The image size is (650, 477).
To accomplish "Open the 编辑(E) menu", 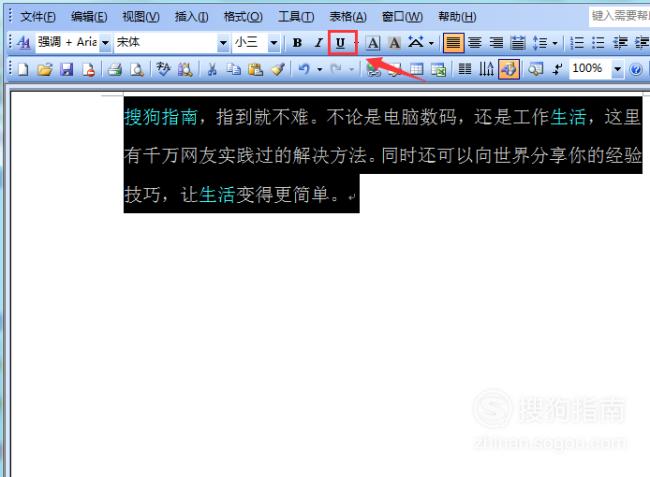I will coord(89,17).
